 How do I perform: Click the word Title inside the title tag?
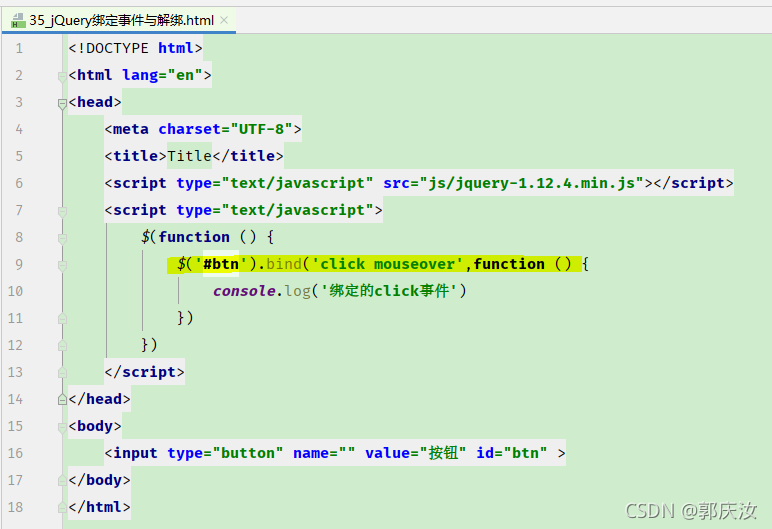[x=189, y=156]
